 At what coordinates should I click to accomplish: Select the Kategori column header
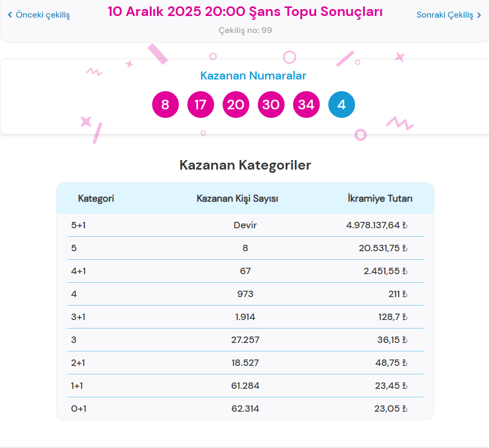coord(96,198)
